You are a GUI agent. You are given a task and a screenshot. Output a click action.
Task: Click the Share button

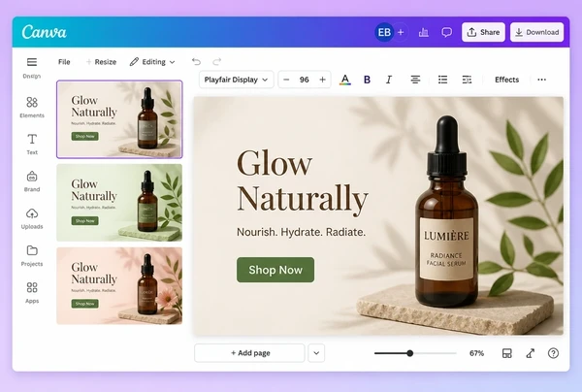(x=483, y=32)
